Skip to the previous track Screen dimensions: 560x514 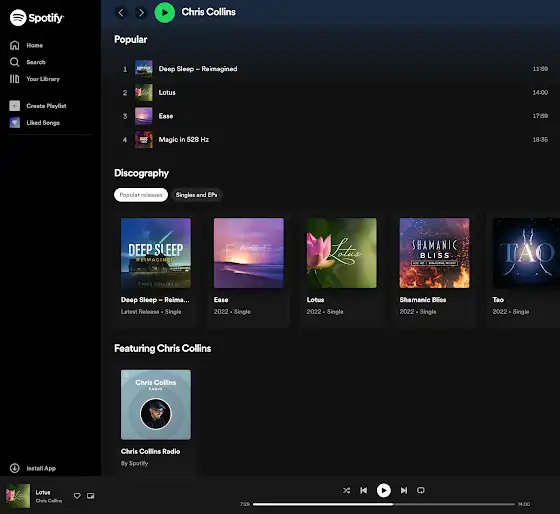pos(364,490)
